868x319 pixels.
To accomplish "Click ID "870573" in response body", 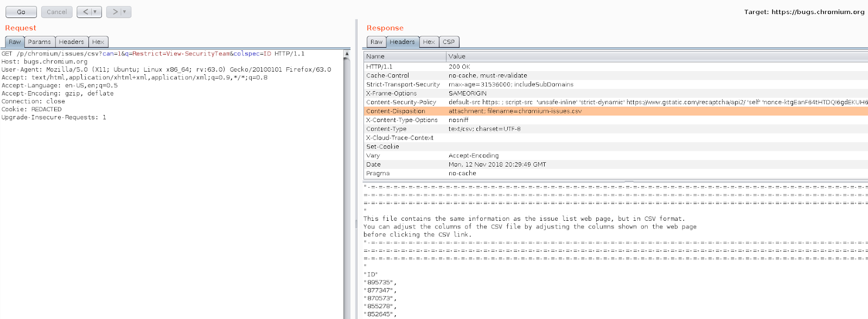I will click(x=380, y=298).
